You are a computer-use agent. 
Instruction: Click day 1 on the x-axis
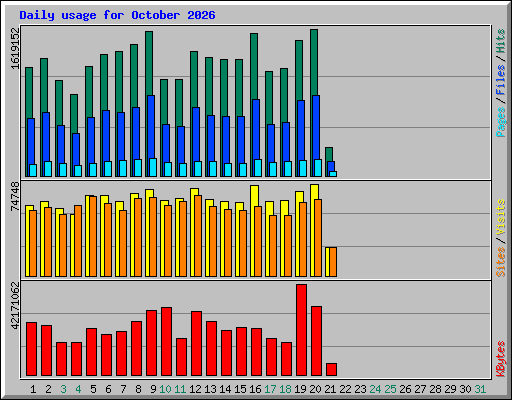[33, 389]
